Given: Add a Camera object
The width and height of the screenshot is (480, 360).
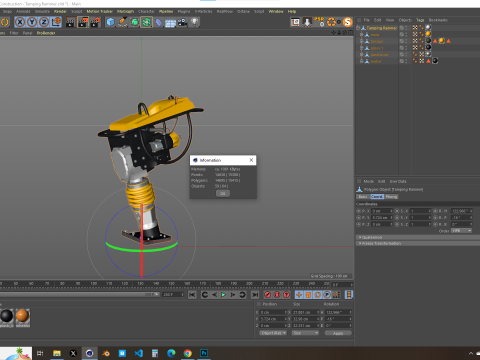Looking at the screenshot, I should coord(182,22).
